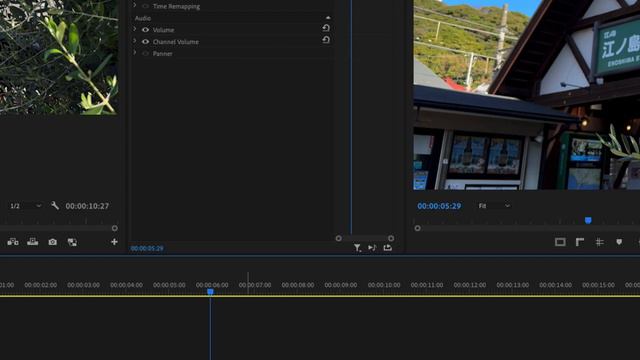The width and height of the screenshot is (640, 360).
Task: Reset the Volume effect
Action: [326, 28]
